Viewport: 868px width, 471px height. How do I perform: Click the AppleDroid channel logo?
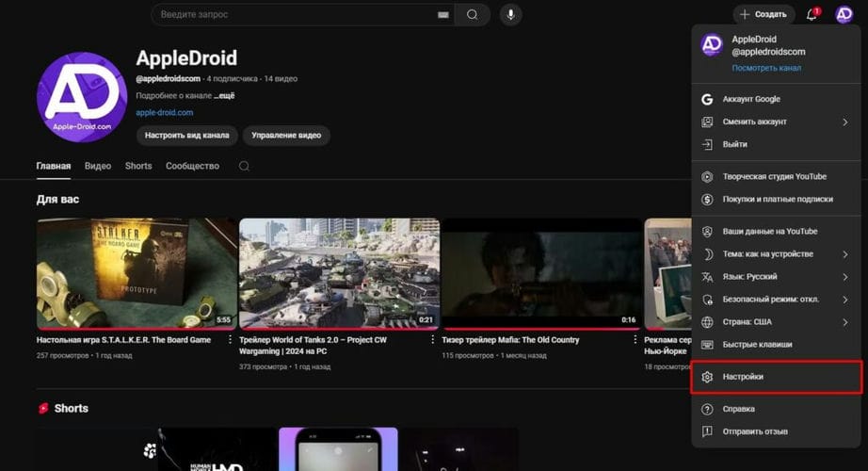pos(82,97)
